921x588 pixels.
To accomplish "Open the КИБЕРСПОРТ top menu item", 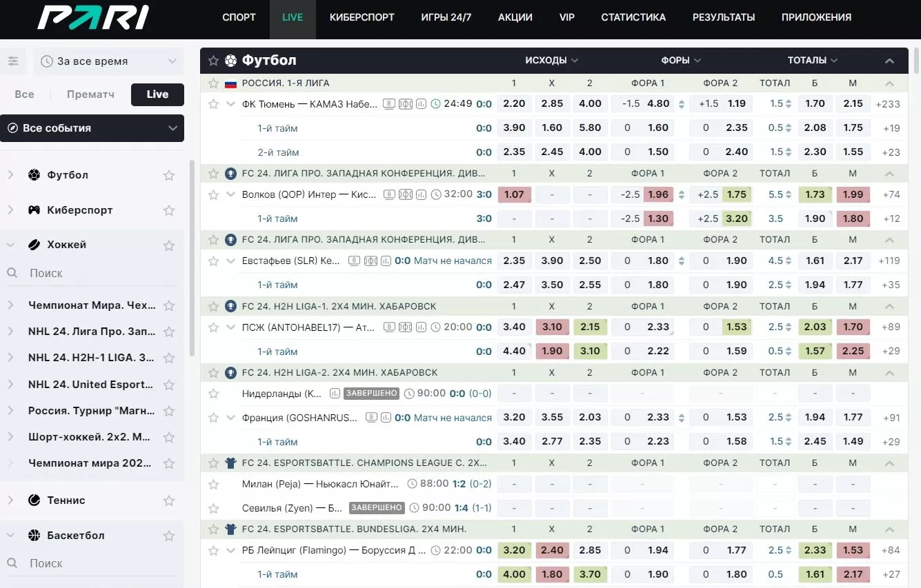I will click(362, 17).
